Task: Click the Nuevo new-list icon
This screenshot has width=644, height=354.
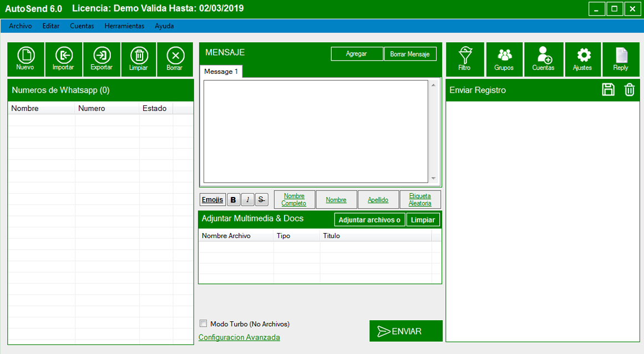Action: (x=26, y=59)
